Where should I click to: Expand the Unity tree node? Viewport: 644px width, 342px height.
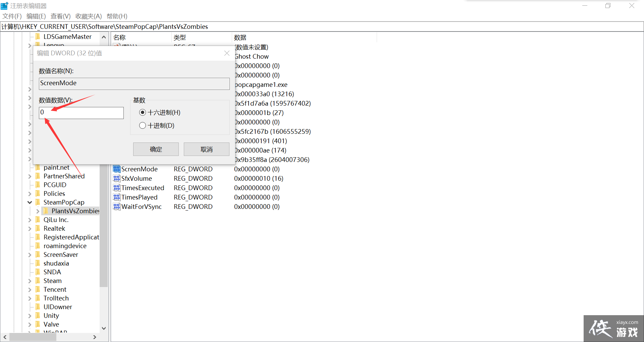tap(30, 316)
